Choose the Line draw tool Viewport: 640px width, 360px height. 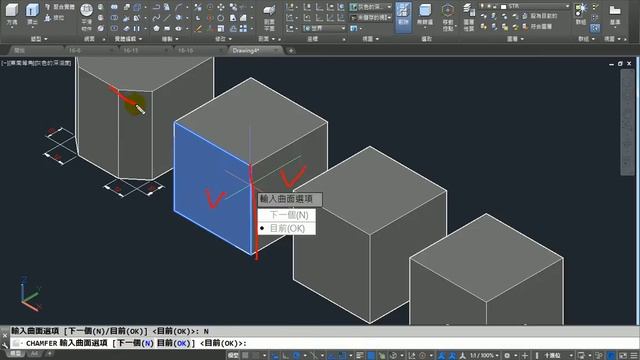pos(167,18)
